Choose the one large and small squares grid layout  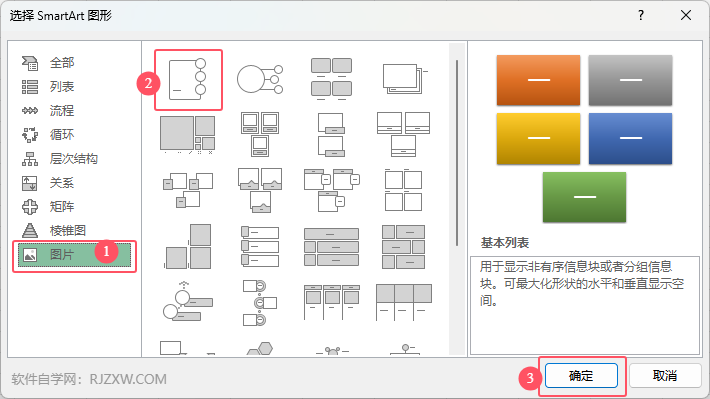pos(187,135)
